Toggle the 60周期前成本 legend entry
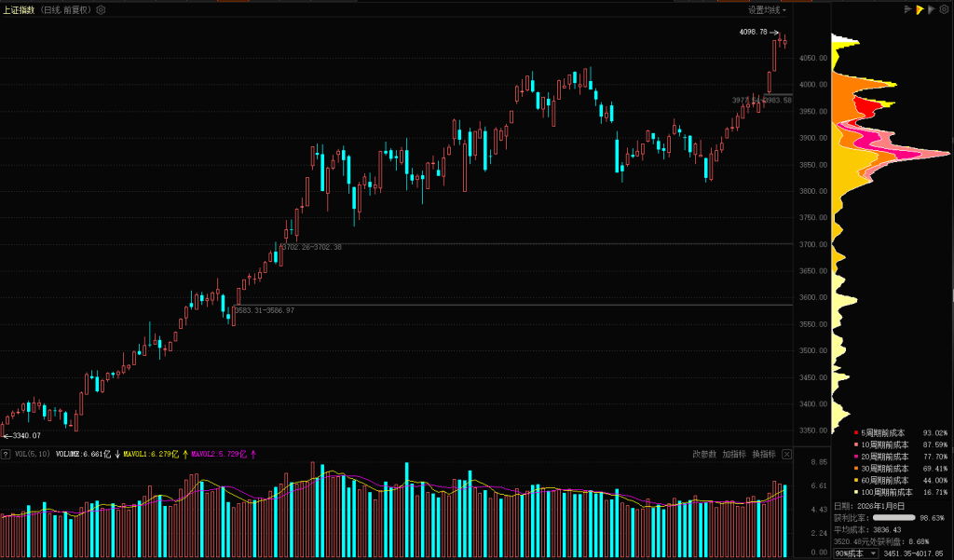The width and height of the screenshot is (954, 560). tap(885, 480)
